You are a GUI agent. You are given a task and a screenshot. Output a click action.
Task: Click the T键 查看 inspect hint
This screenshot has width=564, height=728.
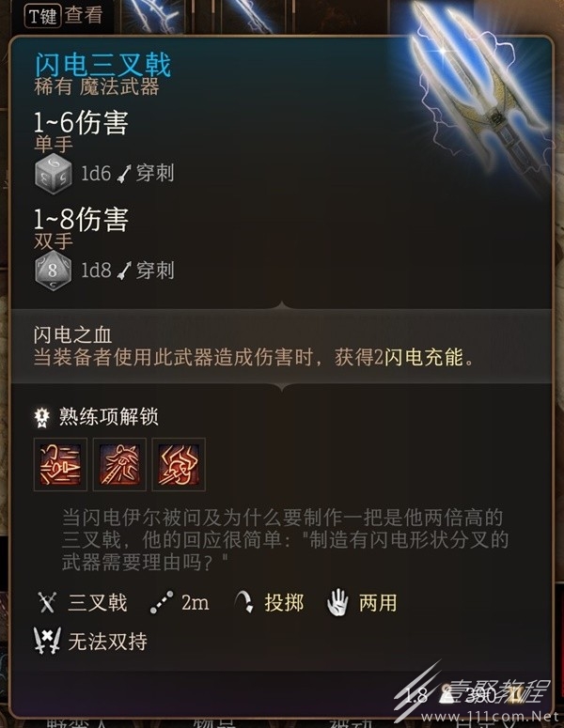64,15
